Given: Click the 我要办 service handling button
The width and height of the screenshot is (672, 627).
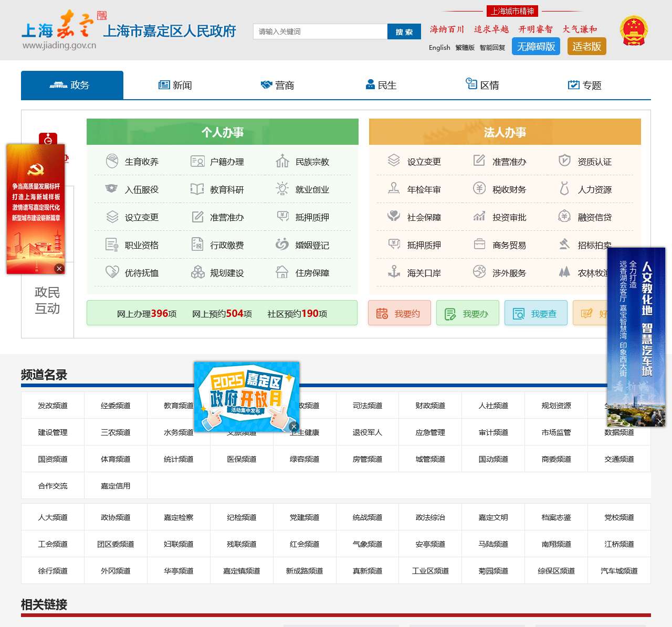Looking at the screenshot, I should click(467, 313).
